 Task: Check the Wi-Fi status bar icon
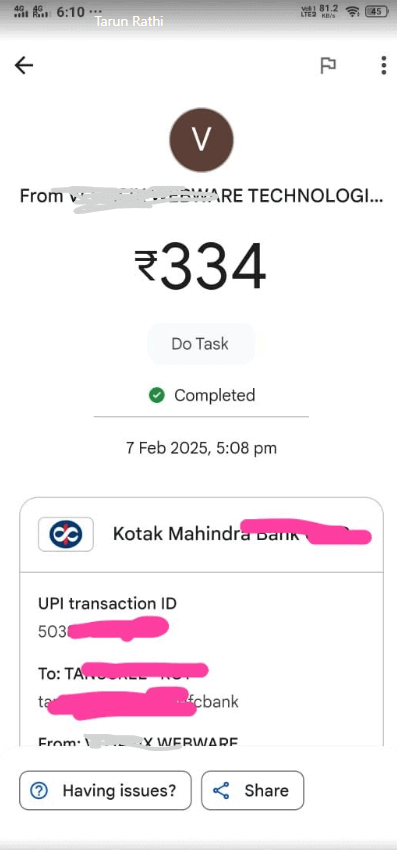[354, 11]
